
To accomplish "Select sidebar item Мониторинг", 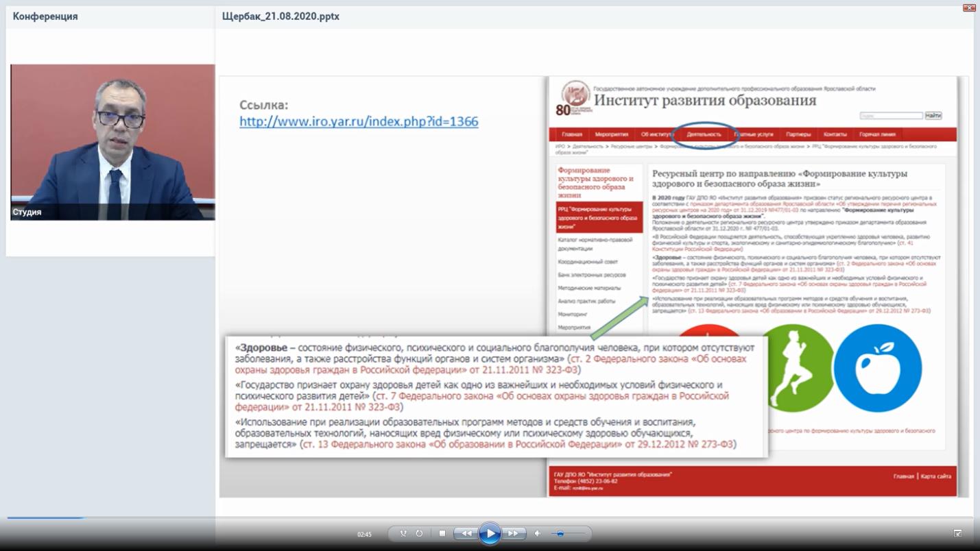I will click(573, 315).
